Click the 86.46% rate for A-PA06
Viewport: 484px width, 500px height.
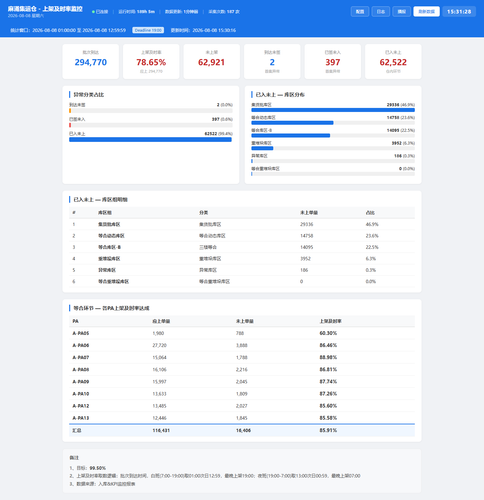point(328,345)
